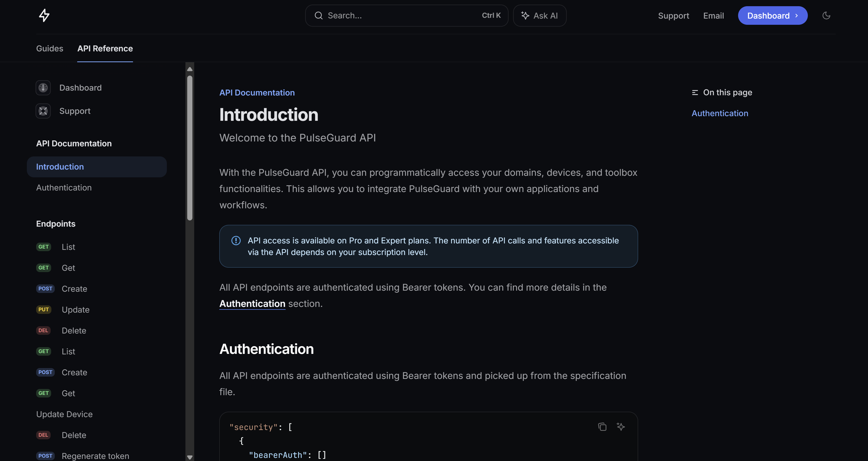Open the Authentication link in the paragraph

[252, 303]
